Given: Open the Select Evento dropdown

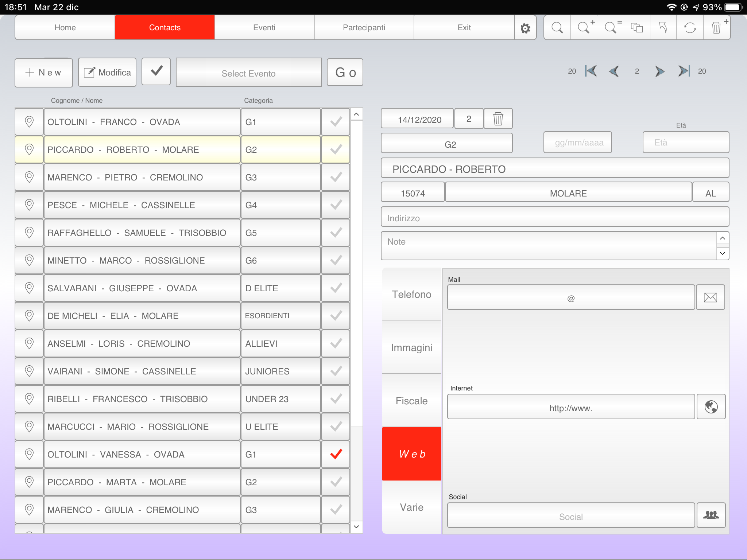Looking at the screenshot, I should click(x=248, y=73).
